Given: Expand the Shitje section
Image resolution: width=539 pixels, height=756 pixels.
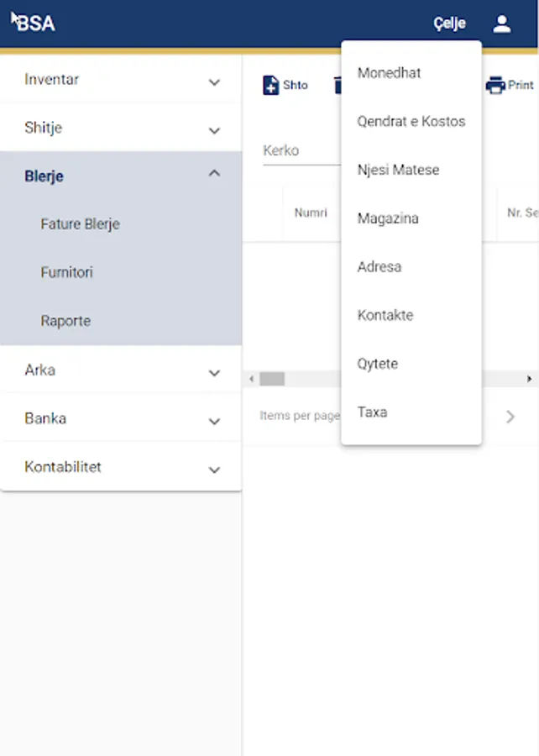Looking at the screenshot, I should pyautogui.click(x=214, y=130).
